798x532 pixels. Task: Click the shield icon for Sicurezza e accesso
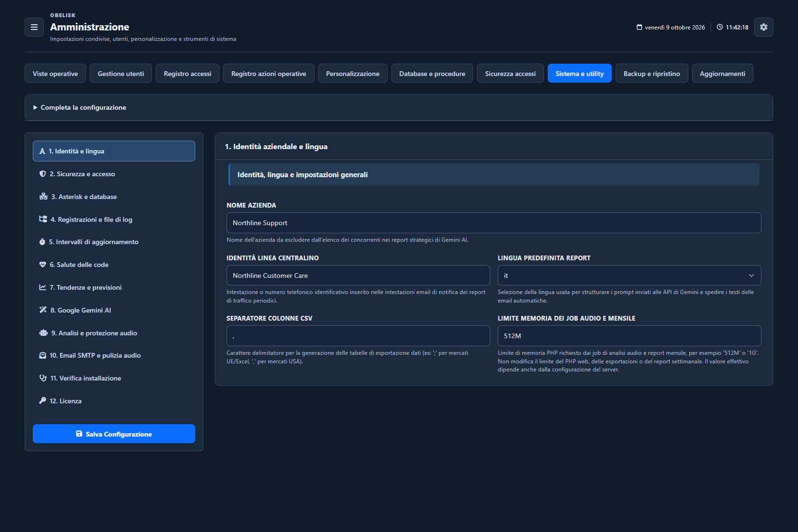[x=43, y=174]
